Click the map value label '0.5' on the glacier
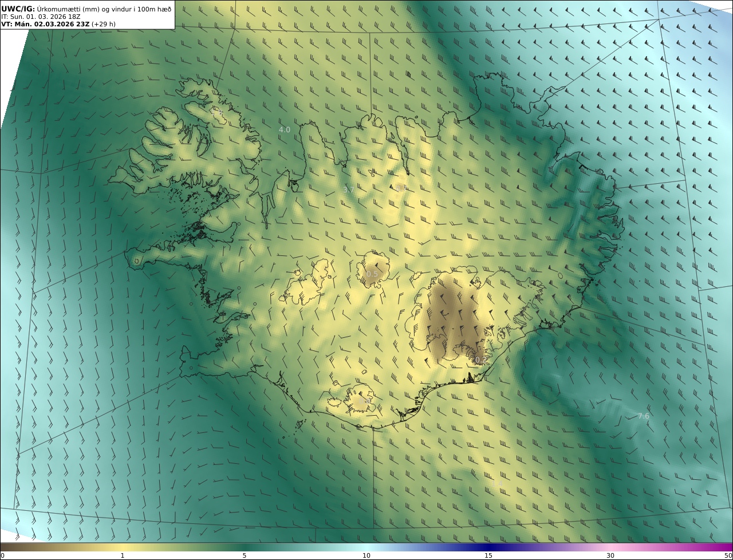This screenshot has width=733, height=560. tap(372, 274)
